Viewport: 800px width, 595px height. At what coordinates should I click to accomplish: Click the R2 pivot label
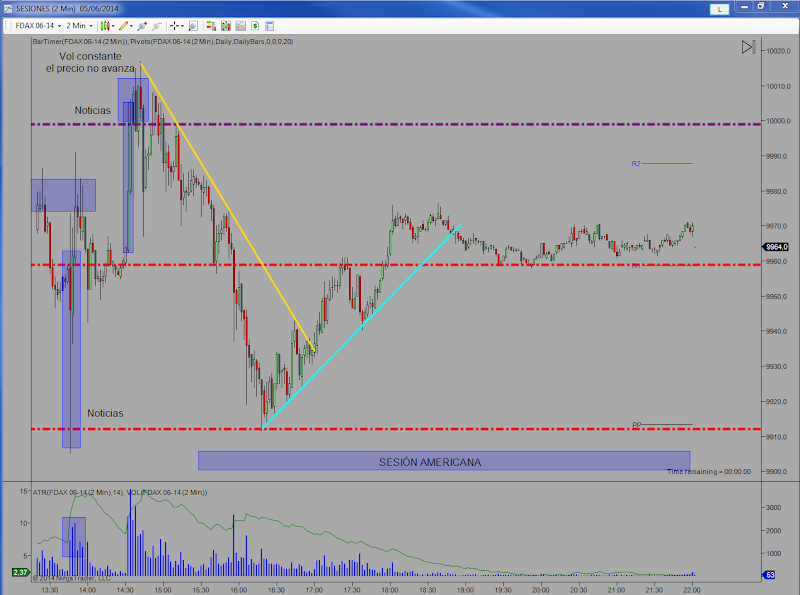[636, 164]
